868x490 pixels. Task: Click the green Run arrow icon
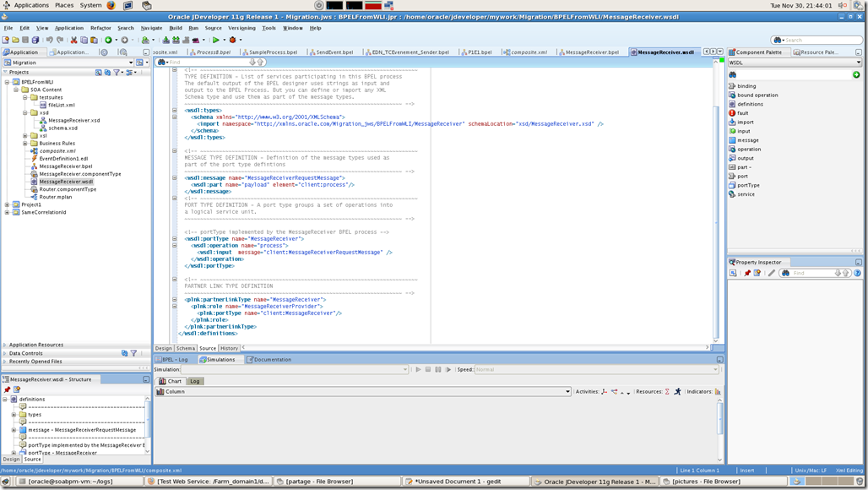(x=216, y=40)
